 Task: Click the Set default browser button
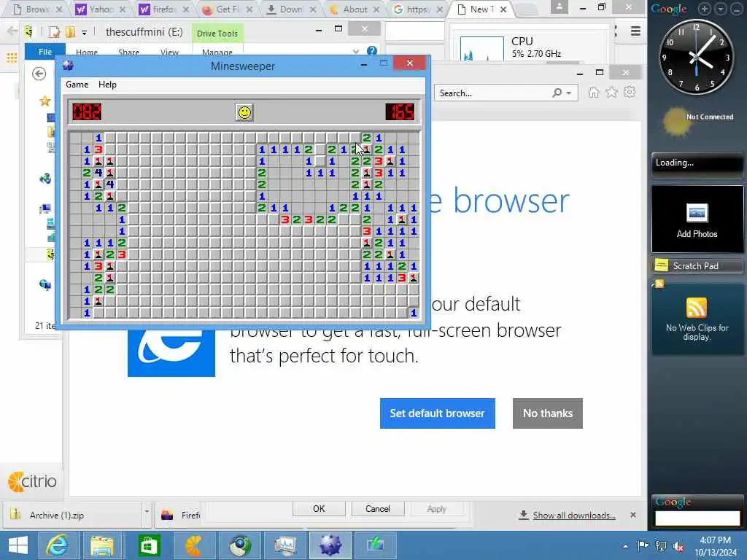438,413
